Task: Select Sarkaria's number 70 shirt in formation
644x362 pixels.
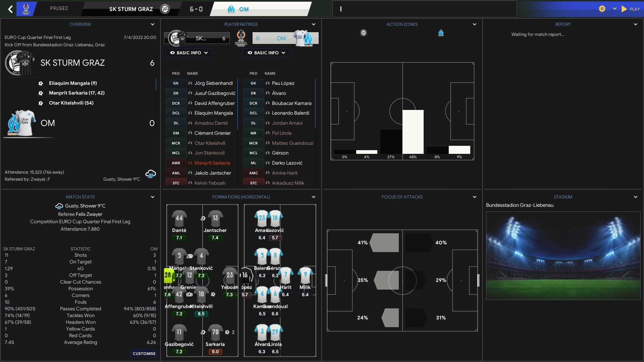Action: [215, 332]
